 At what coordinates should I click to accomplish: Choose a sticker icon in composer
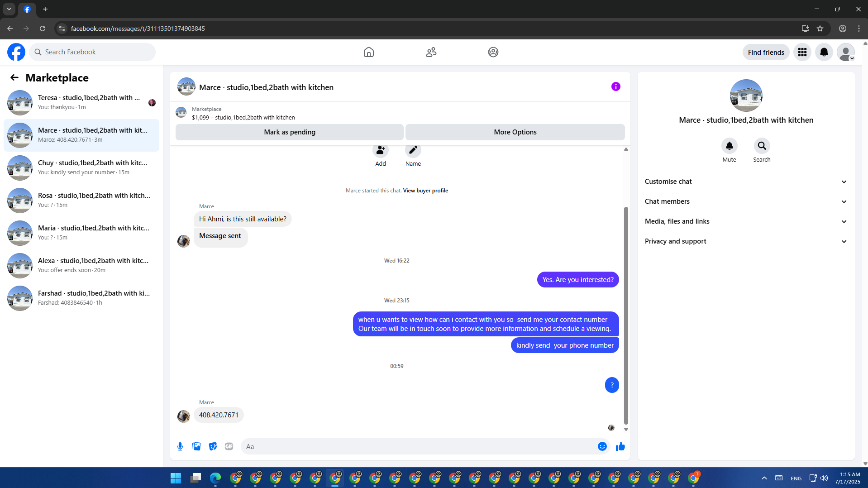[213, 446]
